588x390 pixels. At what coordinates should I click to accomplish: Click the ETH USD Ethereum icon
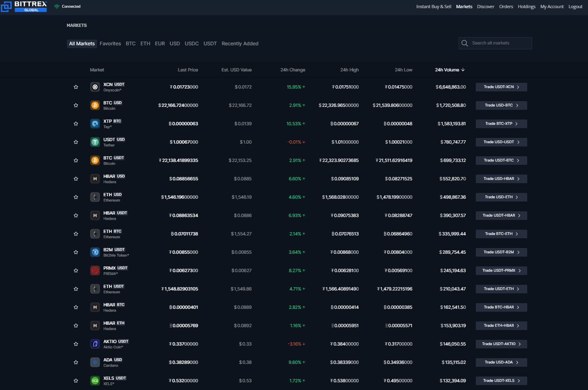pos(95,197)
